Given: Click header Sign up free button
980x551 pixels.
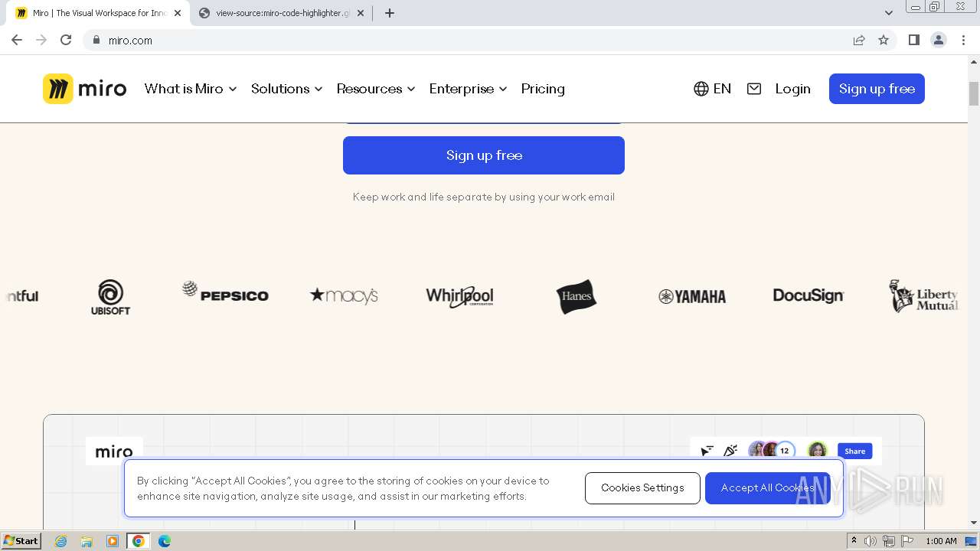Looking at the screenshot, I should pyautogui.click(x=877, y=89).
